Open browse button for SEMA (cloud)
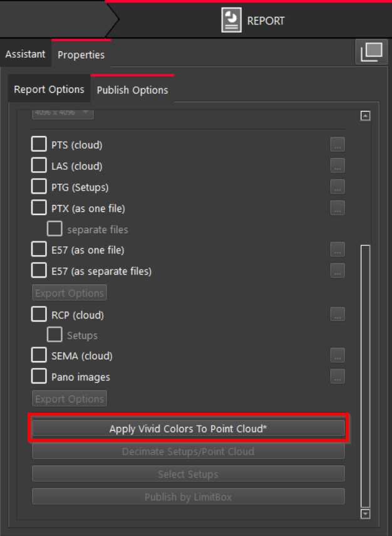392x536 pixels. [x=338, y=355]
